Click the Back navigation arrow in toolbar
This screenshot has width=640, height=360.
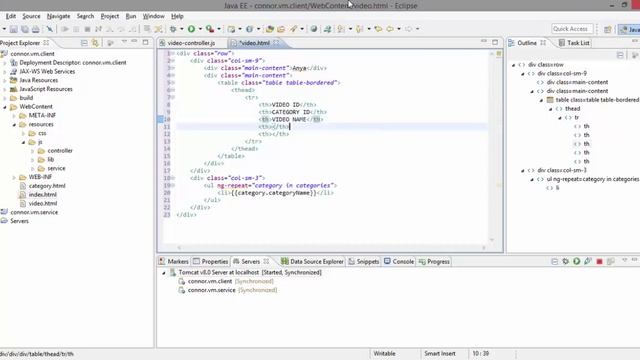(x=390, y=29)
